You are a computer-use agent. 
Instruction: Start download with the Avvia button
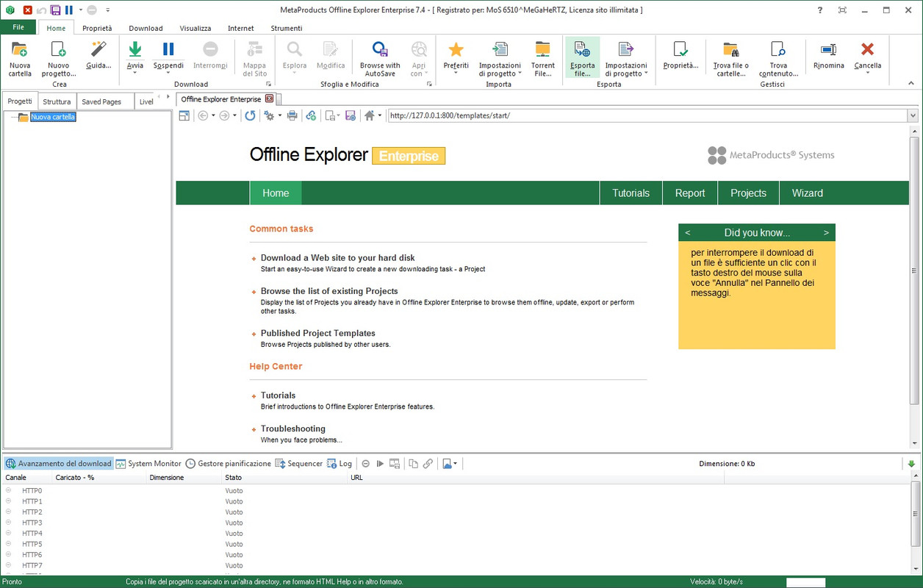(135, 57)
